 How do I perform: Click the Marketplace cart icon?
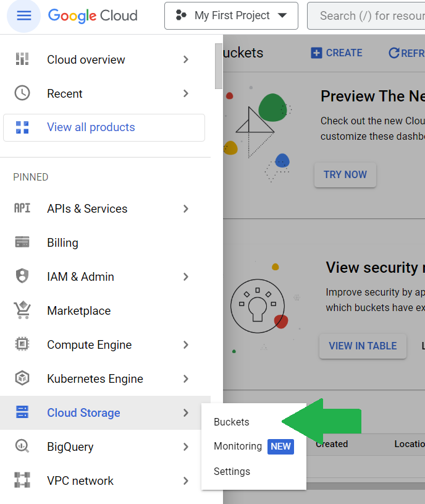[x=22, y=310]
